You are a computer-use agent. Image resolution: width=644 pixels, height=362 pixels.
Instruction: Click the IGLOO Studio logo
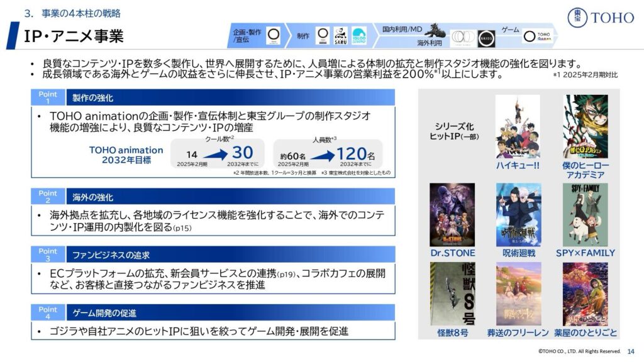click(359, 36)
